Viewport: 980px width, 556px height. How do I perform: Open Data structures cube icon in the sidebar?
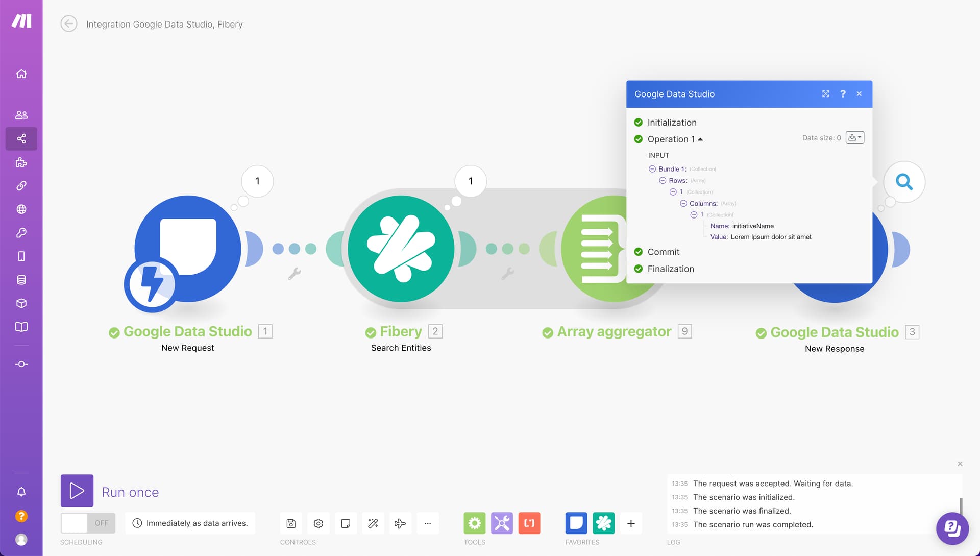tap(21, 303)
